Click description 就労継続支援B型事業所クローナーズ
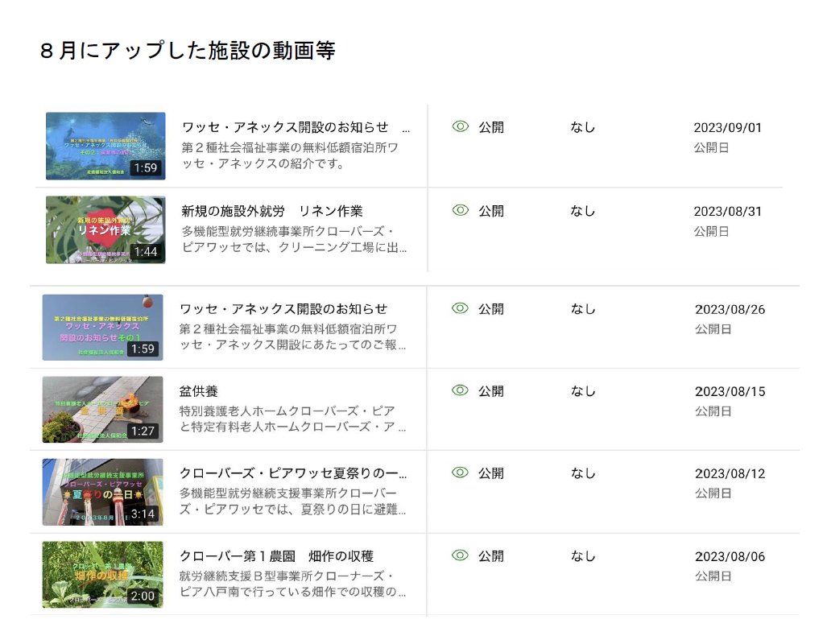 tap(287, 576)
